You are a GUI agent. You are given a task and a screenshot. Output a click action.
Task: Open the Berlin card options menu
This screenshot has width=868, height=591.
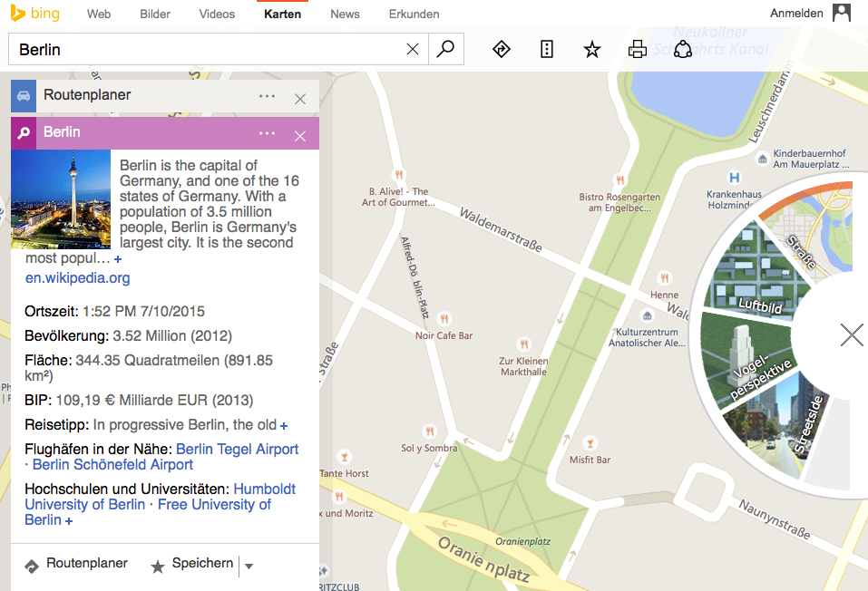click(267, 133)
